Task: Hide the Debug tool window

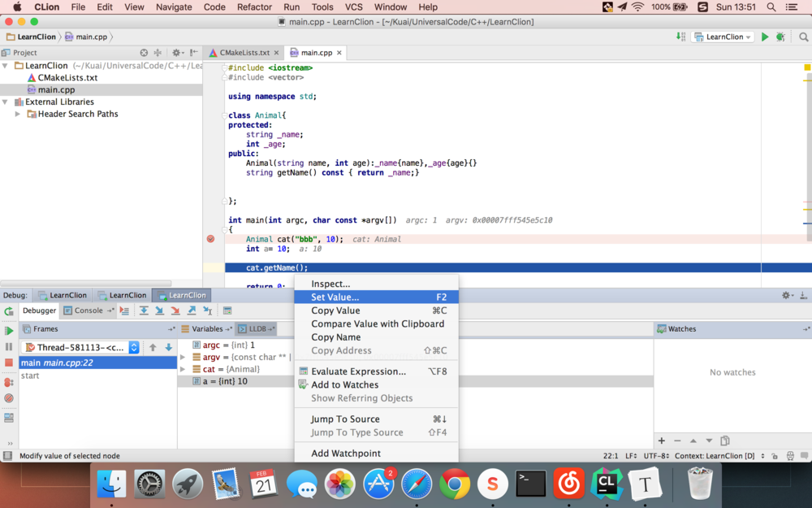Action: (x=803, y=295)
